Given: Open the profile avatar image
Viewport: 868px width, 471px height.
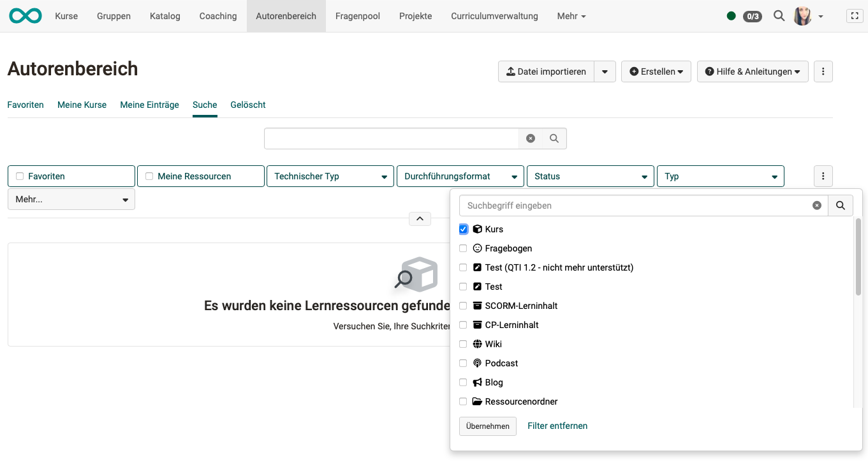Looking at the screenshot, I should pos(802,15).
